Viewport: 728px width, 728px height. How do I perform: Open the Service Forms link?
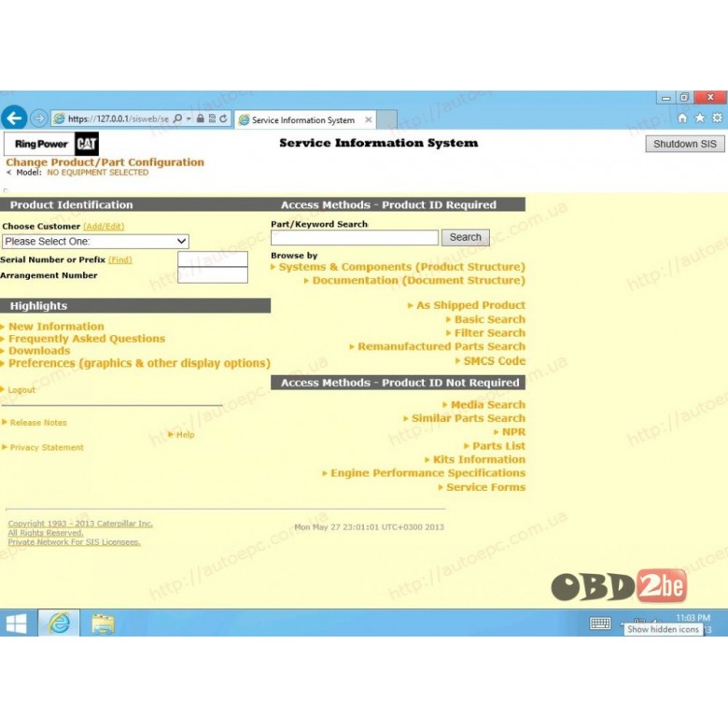(x=486, y=487)
